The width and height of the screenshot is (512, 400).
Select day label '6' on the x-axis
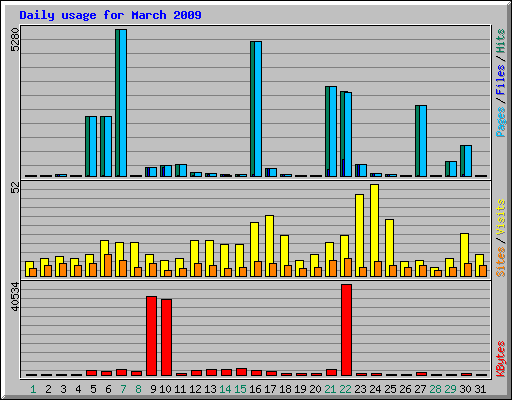click(108, 389)
